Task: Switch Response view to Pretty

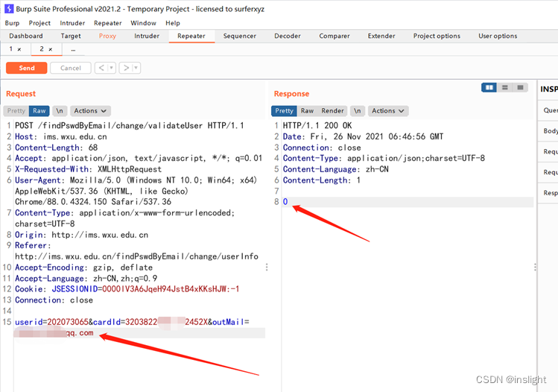Action: (x=284, y=111)
